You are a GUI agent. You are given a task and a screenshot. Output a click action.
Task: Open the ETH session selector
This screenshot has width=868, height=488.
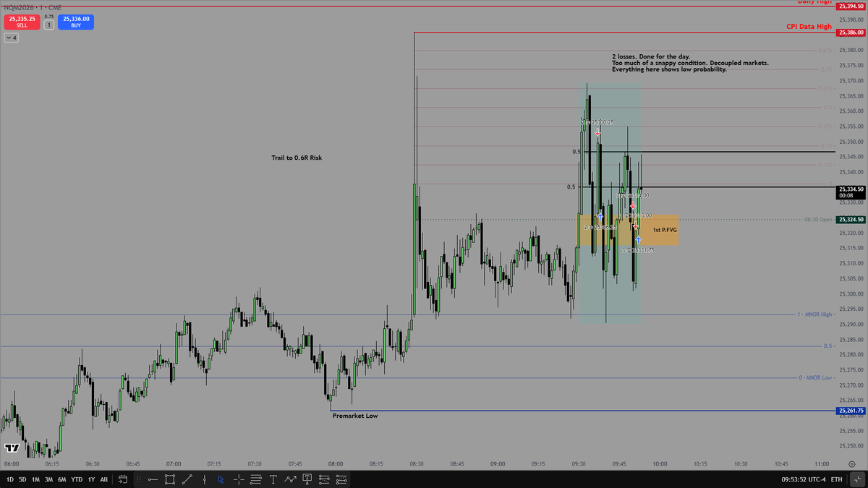(837, 479)
